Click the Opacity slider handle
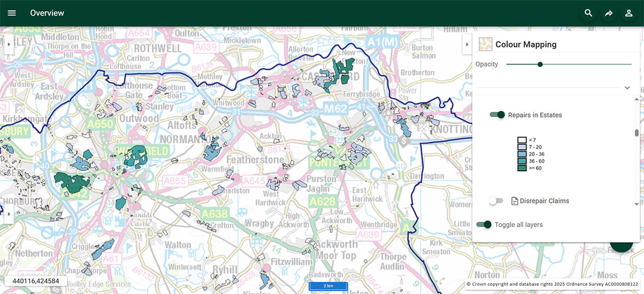Screen dimensions: 644x294 tap(540, 64)
